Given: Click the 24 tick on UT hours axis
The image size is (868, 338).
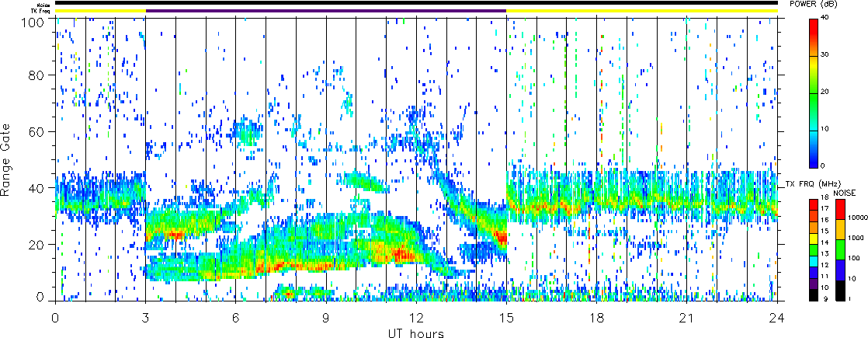Looking at the screenshot, I should [777, 316].
